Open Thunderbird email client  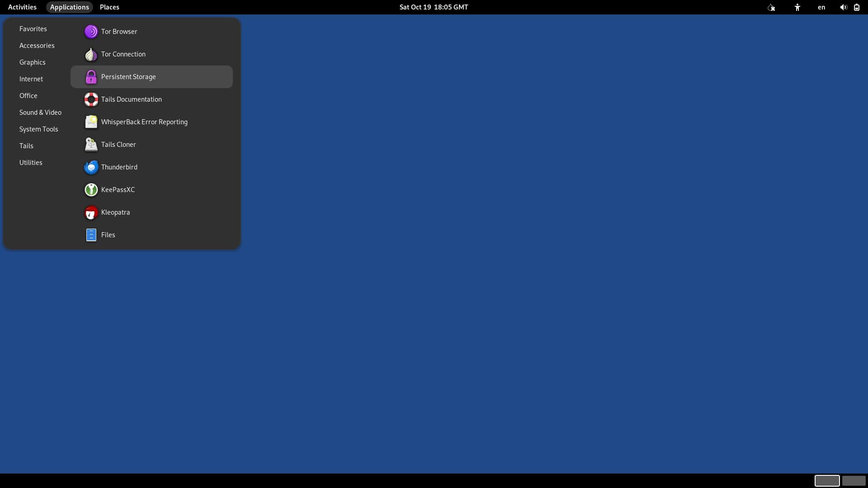pyautogui.click(x=118, y=166)
